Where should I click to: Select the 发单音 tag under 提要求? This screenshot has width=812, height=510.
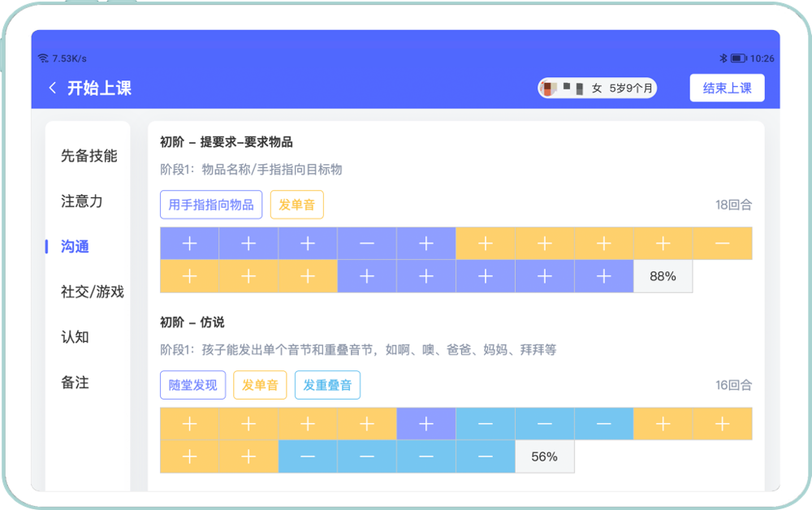tap(296, 205)
